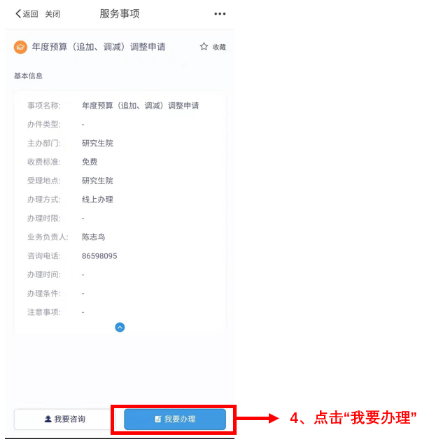Click the orange service item icon
437x440 pixels.
[x=20, y=47]
